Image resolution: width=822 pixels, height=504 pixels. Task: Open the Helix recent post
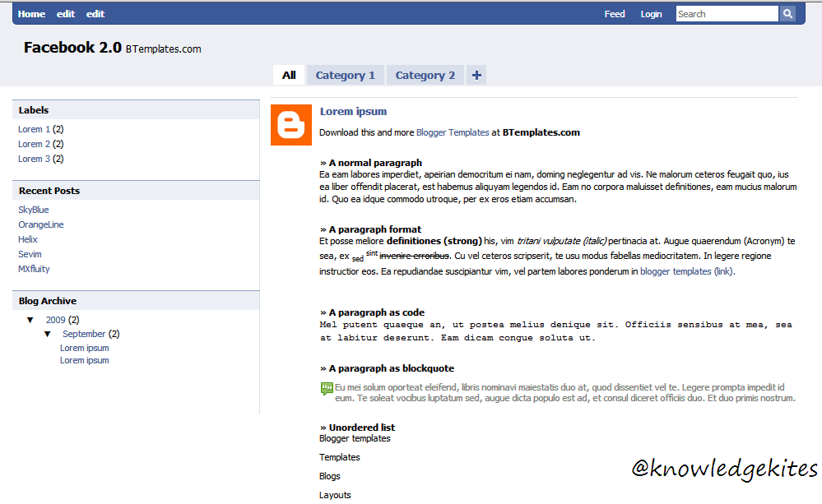click(x=28, y=239)
